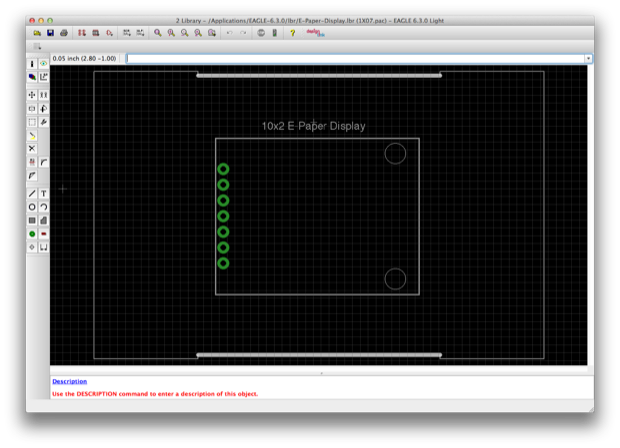Select the Paste tool
Screen dimensions: 620x448
32,136
